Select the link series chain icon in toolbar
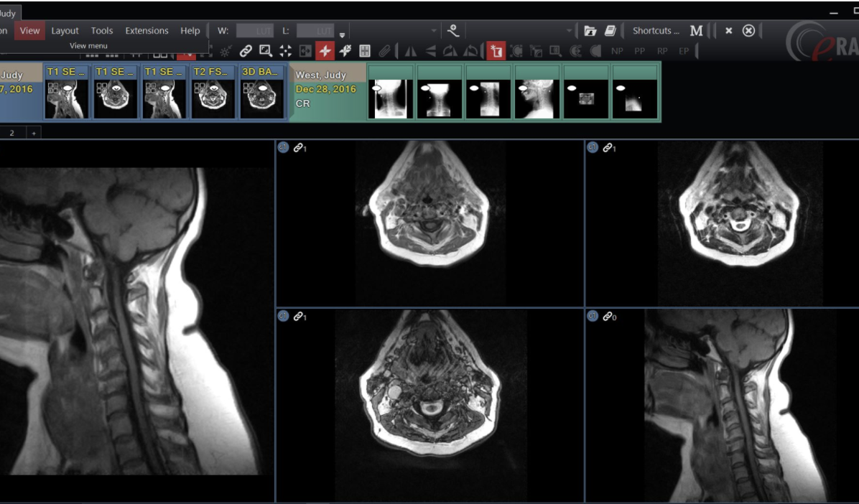859x504 pixels. (246, 52)
